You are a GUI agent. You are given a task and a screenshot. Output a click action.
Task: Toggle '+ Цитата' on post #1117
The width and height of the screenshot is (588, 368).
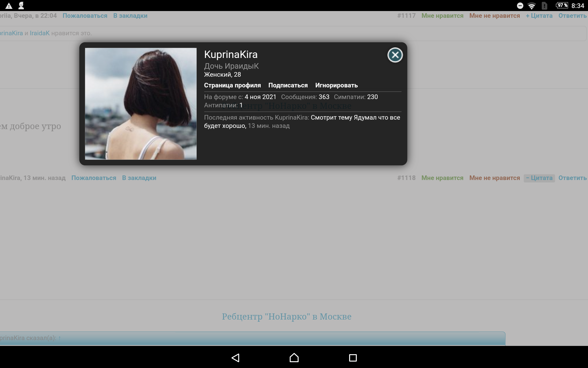(539, 16)
